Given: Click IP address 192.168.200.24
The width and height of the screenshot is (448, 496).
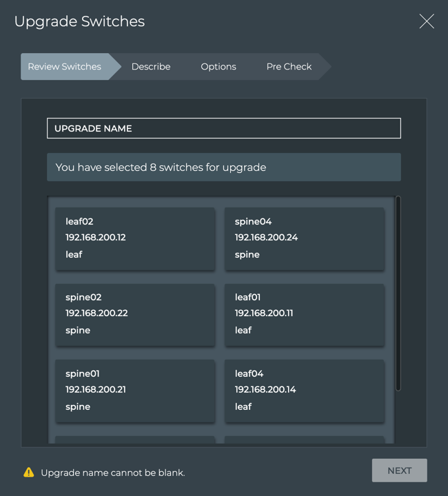Looking at the screenshot, I should [x=266, y=238].
